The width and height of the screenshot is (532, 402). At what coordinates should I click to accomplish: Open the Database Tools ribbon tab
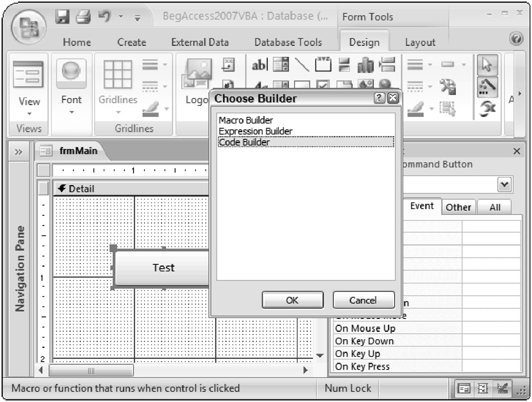tap(288, 43)
